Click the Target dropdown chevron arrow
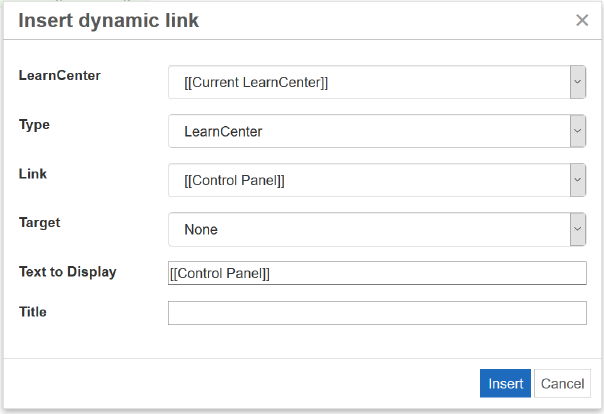 tap(577, 229)
